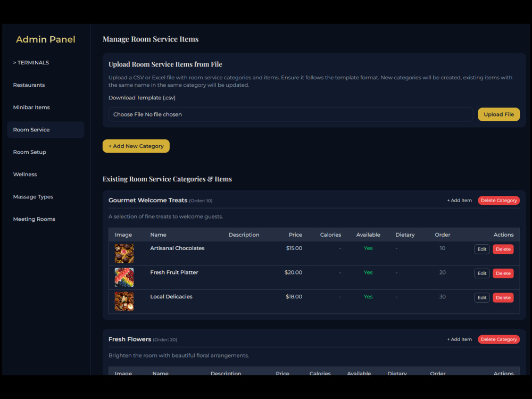Click the Fresh Fruit Platter thumbnail
The height and width of the screenshot is (399, 532).
(x=124, y=278)
